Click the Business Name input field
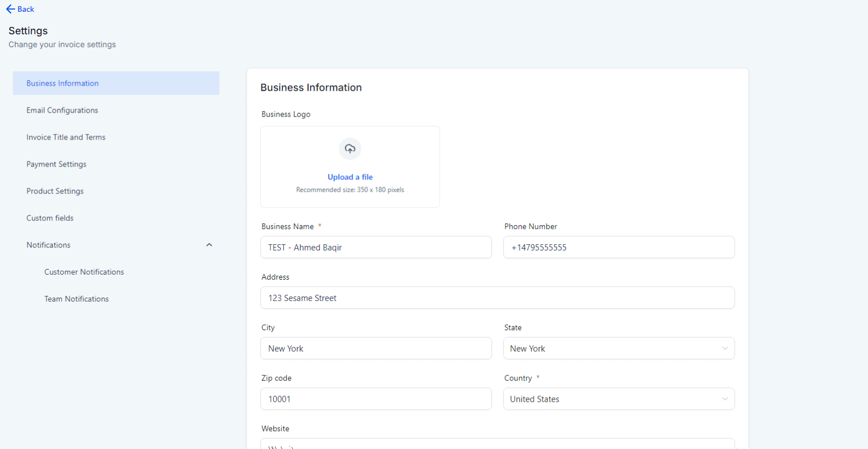Image resolution: width=868 pixels, height=449 pixels. [376, 247]
